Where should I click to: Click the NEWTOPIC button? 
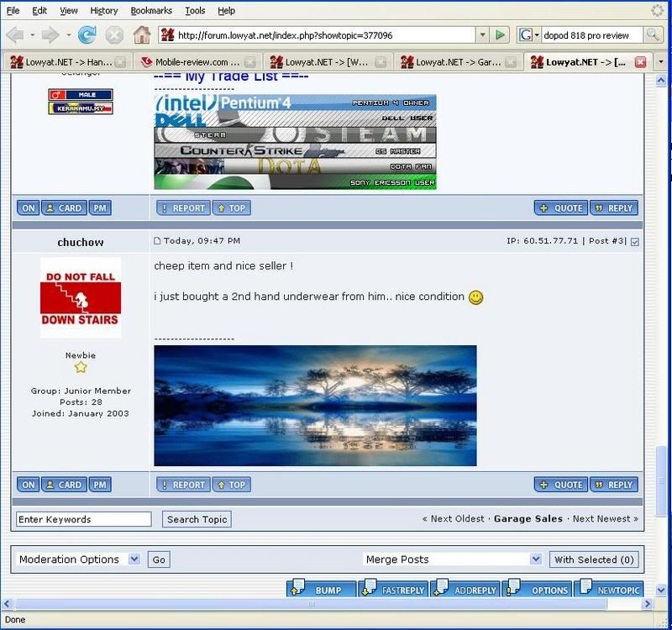click(612, 590)
